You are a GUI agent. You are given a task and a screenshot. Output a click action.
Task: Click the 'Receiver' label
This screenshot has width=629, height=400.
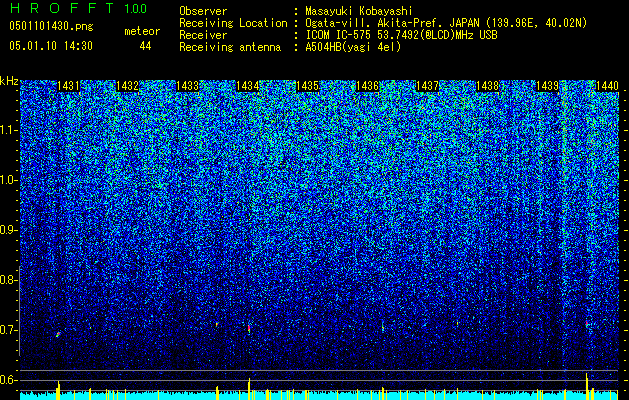(x=203, y=35)
